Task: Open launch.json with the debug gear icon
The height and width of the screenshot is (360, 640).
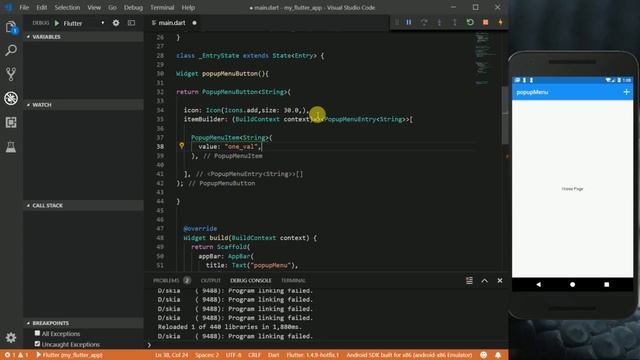Action: [x=116, y=23]
